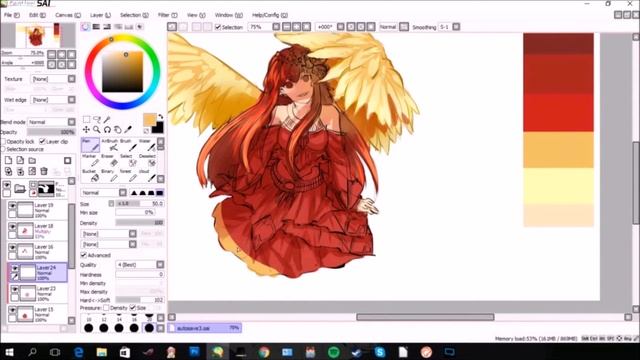Viewport: 640px width, 360px height.
Task: Open the Edit menu
Action: pyautogui.click(x=37, y=15)
